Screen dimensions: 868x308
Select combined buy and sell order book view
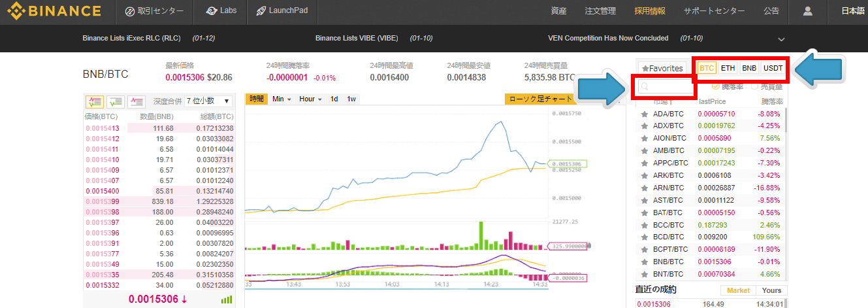pos(95,101)
